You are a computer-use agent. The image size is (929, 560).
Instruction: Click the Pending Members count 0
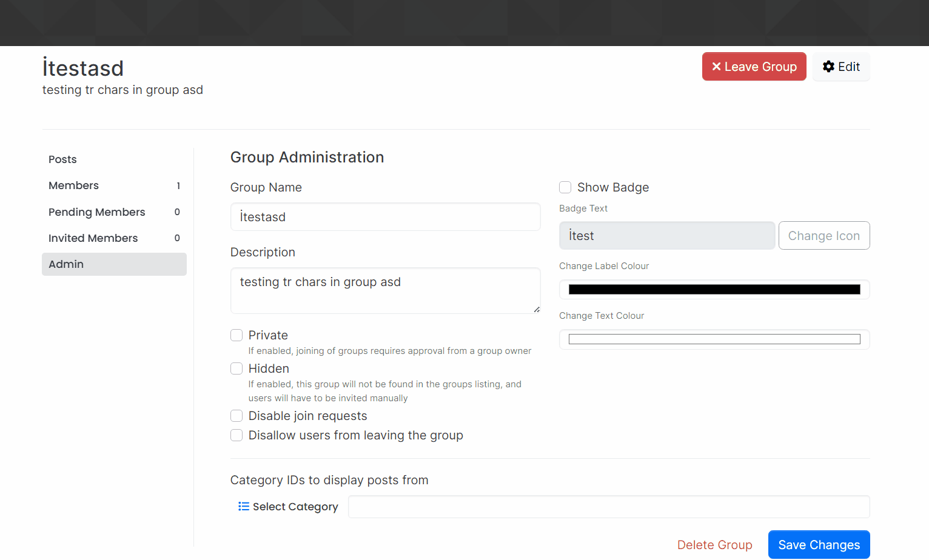click(177, 212)
